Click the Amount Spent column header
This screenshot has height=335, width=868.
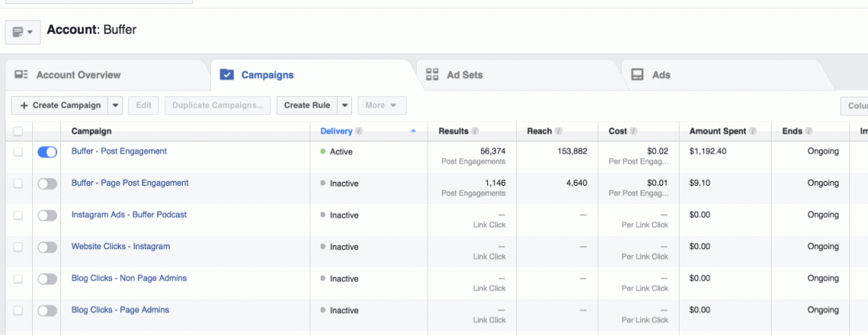coord(717,131)
